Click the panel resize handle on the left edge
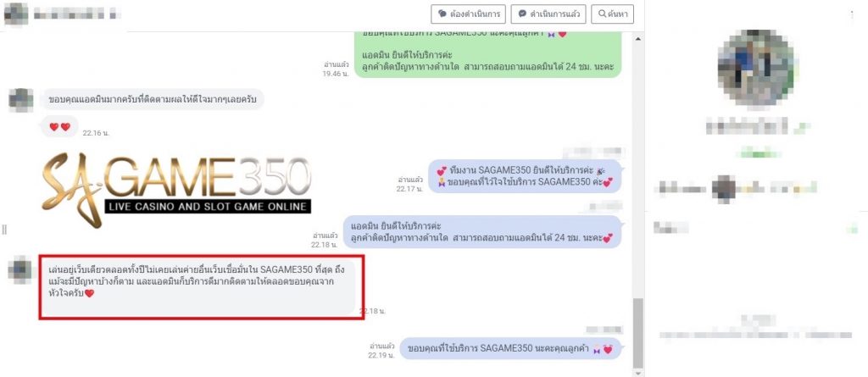 point(4,229)
